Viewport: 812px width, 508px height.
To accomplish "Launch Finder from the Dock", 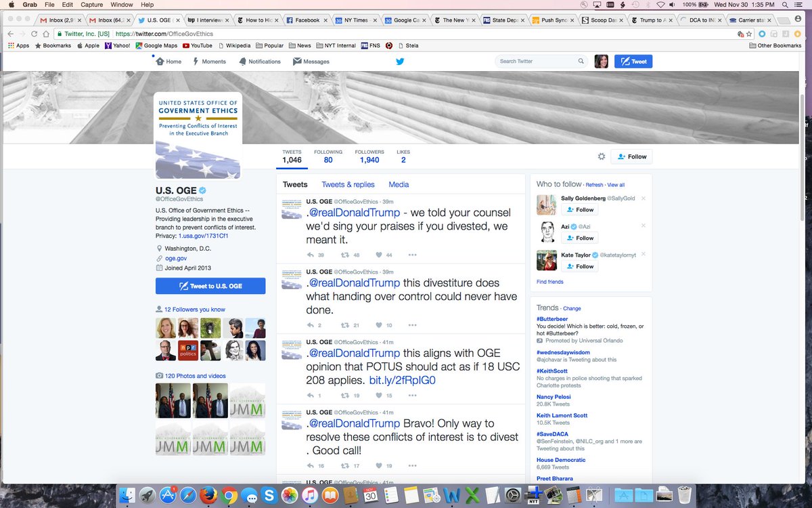I will click(x=127, y=495).
